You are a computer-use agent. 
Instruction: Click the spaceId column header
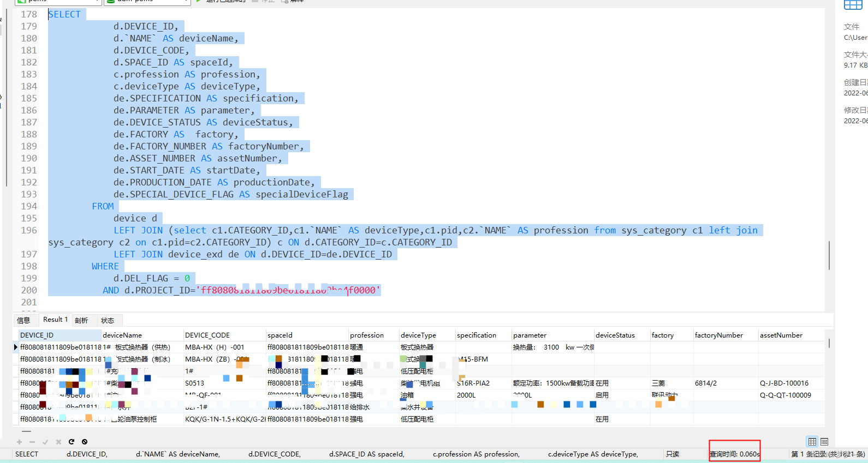(307, 335)
